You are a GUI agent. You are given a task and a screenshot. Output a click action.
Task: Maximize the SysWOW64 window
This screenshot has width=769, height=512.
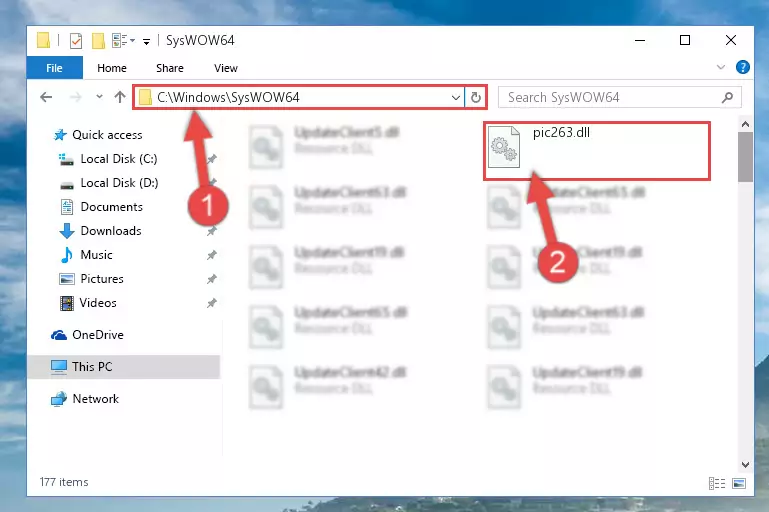[x=685, y=40]
